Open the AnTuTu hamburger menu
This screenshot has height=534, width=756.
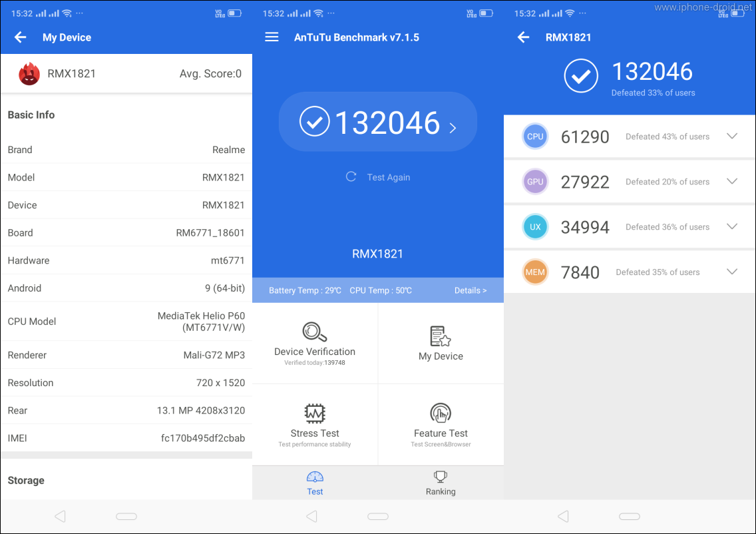(x=272, y=37)
